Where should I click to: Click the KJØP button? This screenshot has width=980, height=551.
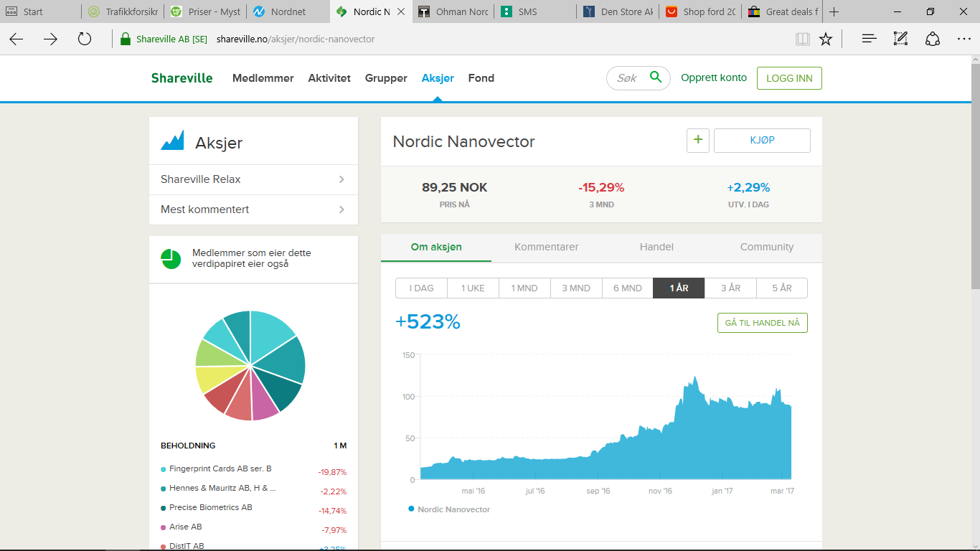[x=762, y=141]
